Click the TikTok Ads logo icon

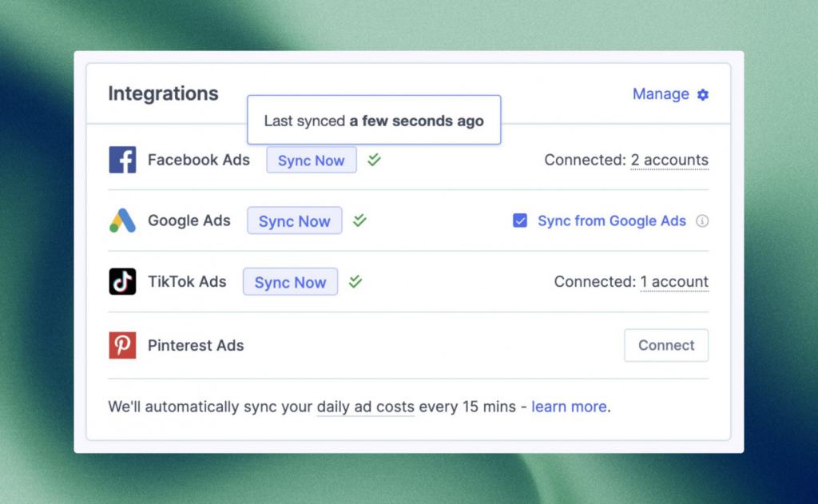tap(122, 282)
